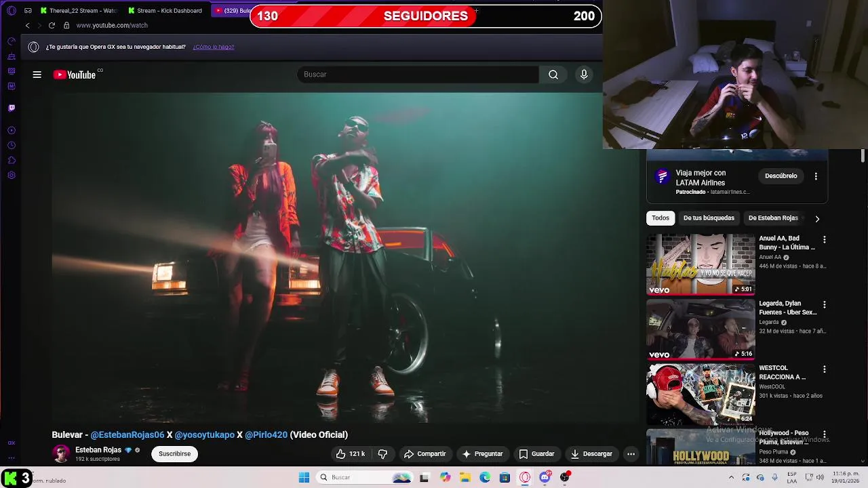Show more filter chips with right chevron
868x488 pixels.
(x=817, y=219)
